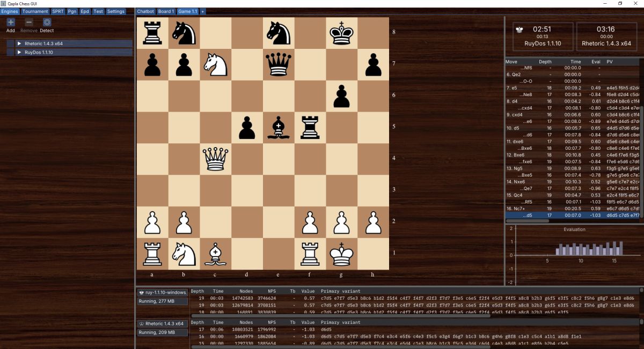Select move 7. e5 in move list
This screenshot has width=644, height=349.
(572, 88)
